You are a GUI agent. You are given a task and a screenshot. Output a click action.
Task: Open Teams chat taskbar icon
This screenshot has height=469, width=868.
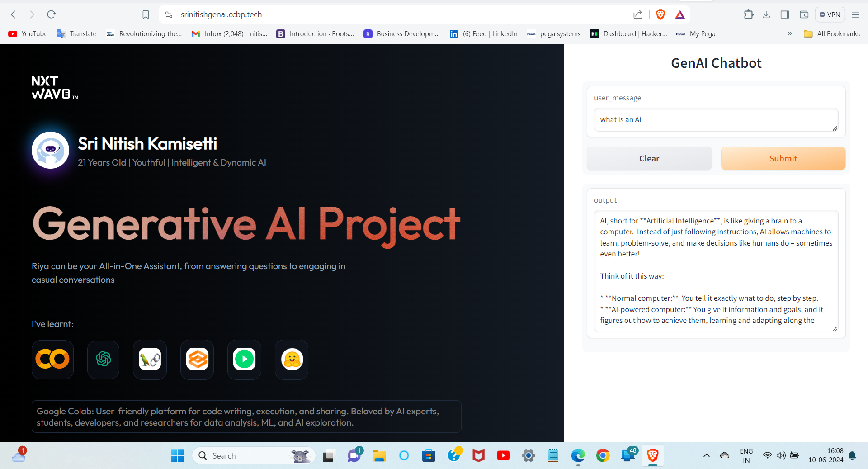[x=354, y=455]
